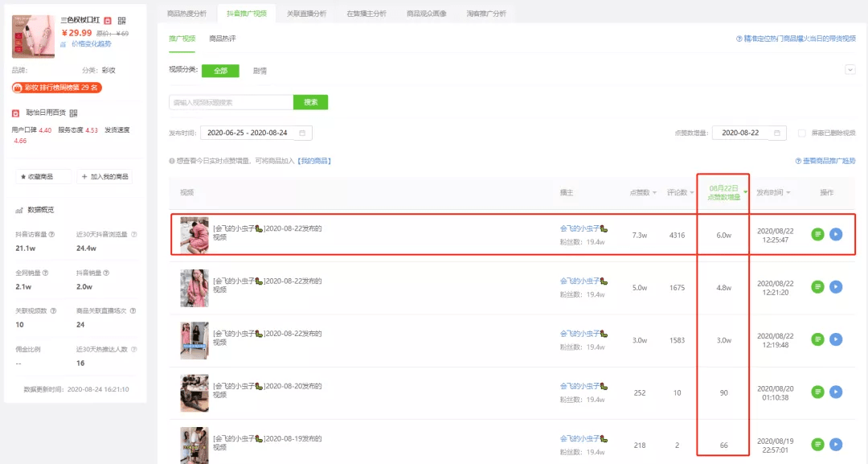Click help icon beside 抖音访客量
The width and height of the screenshot is (868, 464).
tap(52, 235)
